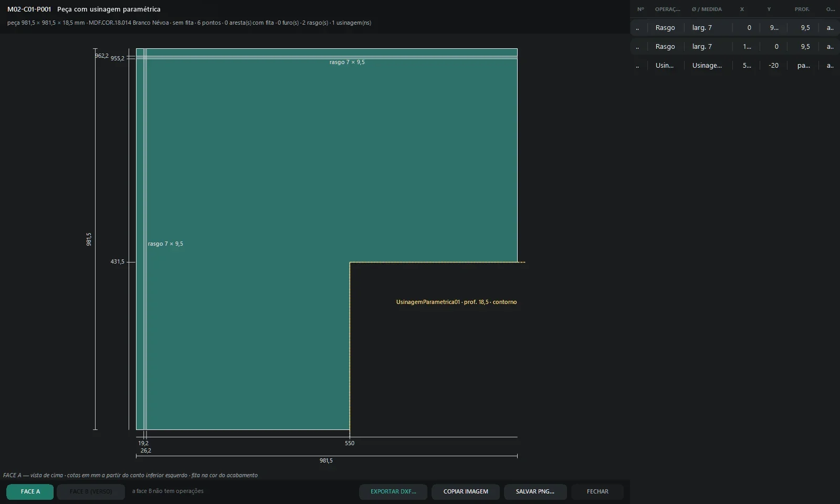Click the 'UsinagemParametrica01 · prof. 18,5 · contorno' label
840x504 pixels.
pos(456,302)
